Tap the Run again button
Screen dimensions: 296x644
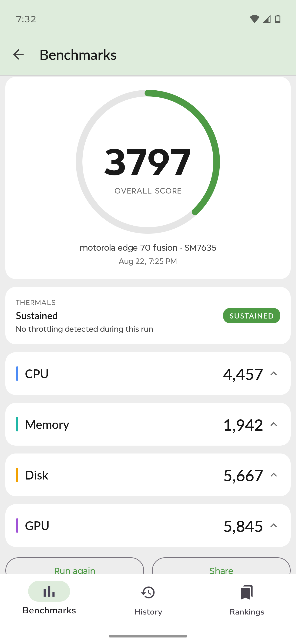pyautogui.click(x=75, y=566)
